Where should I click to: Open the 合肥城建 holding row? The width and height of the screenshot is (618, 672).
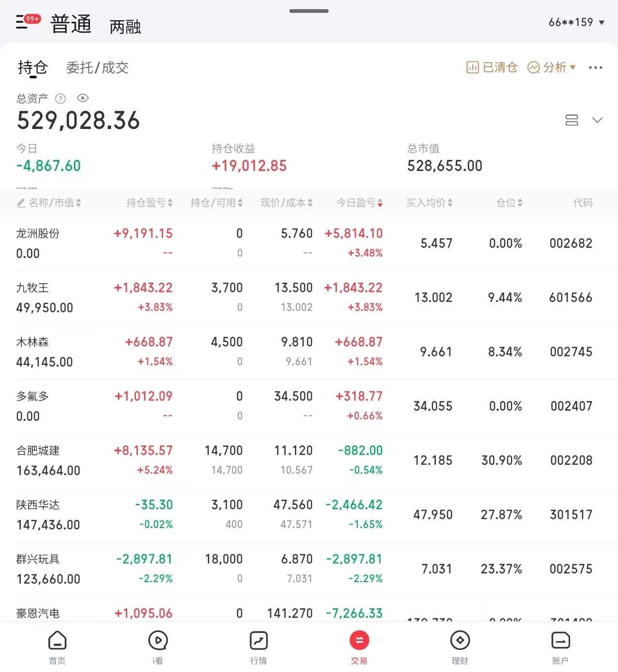(48, 460)
